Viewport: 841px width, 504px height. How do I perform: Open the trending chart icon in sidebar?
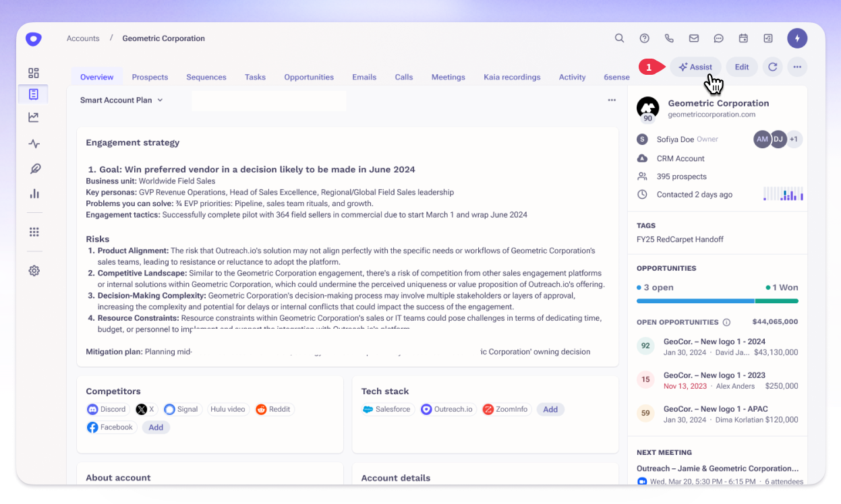(34, 117)
